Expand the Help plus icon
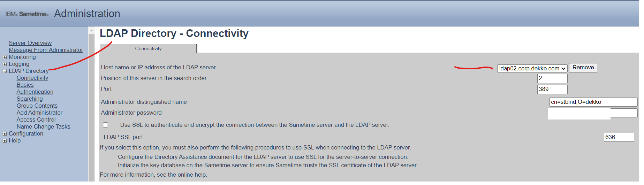This screenshot has width=644, height=185. 5,141
